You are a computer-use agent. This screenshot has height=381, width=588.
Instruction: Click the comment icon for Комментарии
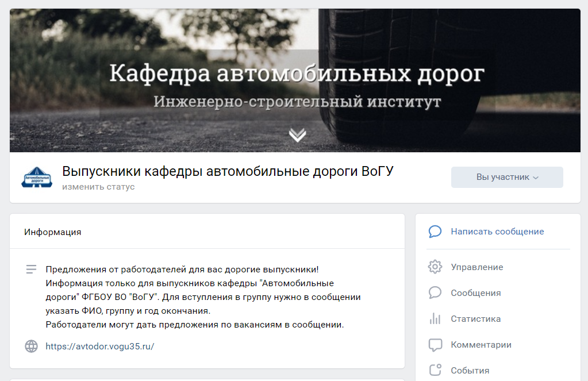pos(435,345)
